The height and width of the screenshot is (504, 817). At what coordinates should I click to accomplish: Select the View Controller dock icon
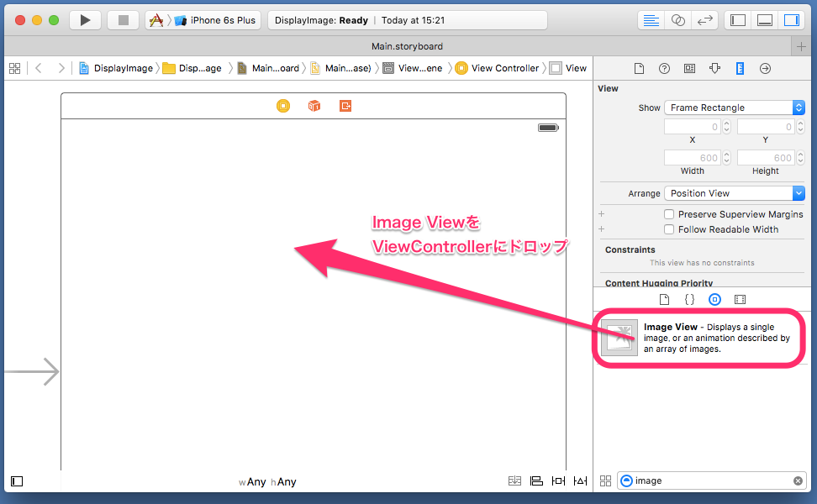click(x=283, y=106)
